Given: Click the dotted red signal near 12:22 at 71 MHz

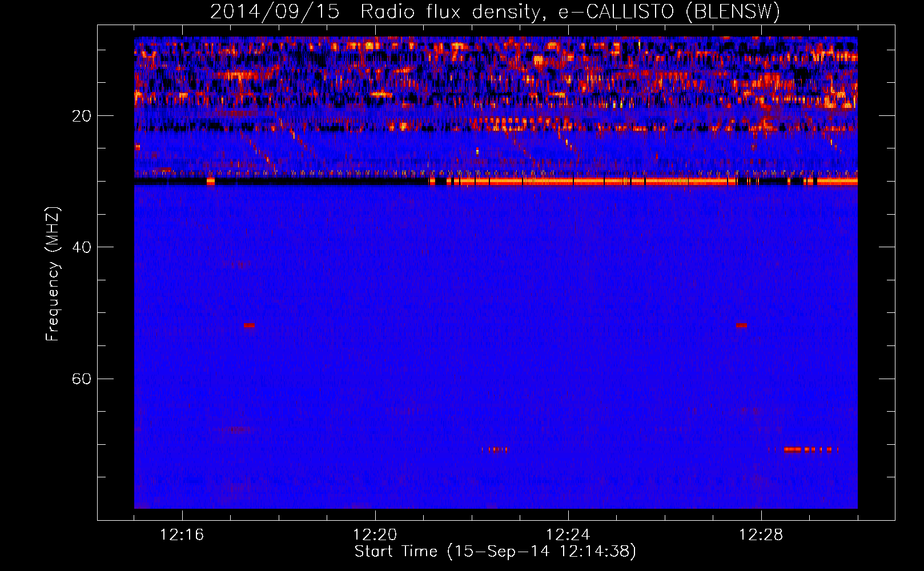Looking at the screenshot, I should pos(494,449).
